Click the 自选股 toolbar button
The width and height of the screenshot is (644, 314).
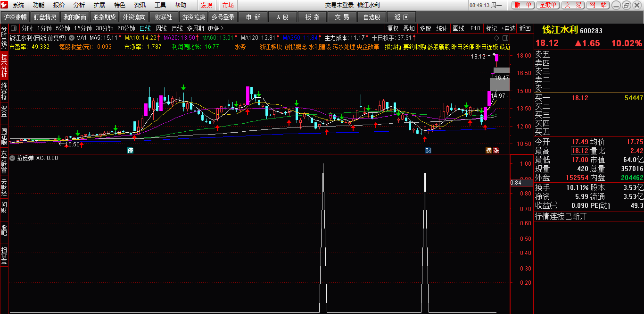coord(372,17)
